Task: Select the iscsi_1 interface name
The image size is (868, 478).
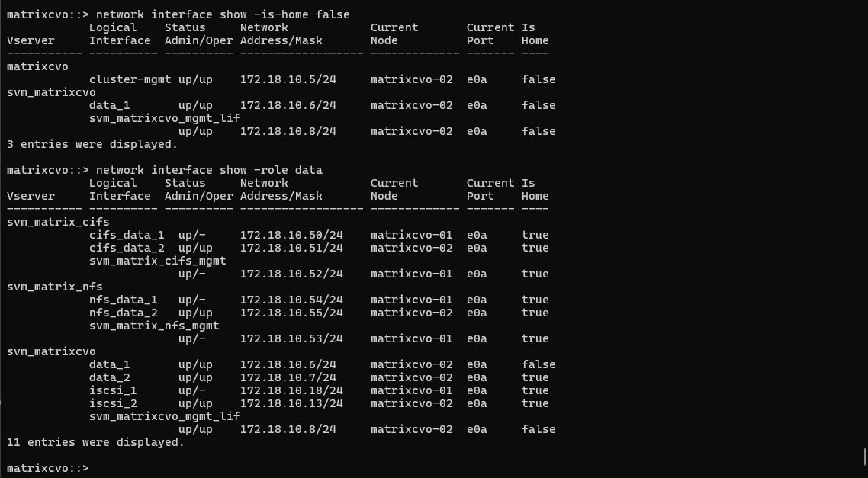Action: (113, 390)
